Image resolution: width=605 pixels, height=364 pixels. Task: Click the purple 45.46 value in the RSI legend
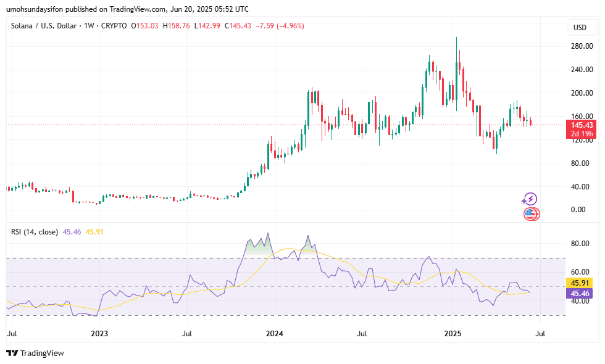(x=72, y=232)
